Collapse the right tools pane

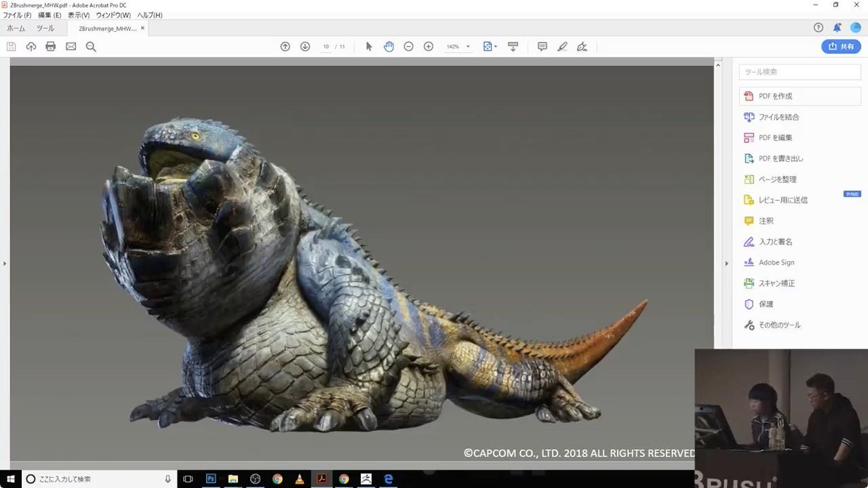coord(726,263)
